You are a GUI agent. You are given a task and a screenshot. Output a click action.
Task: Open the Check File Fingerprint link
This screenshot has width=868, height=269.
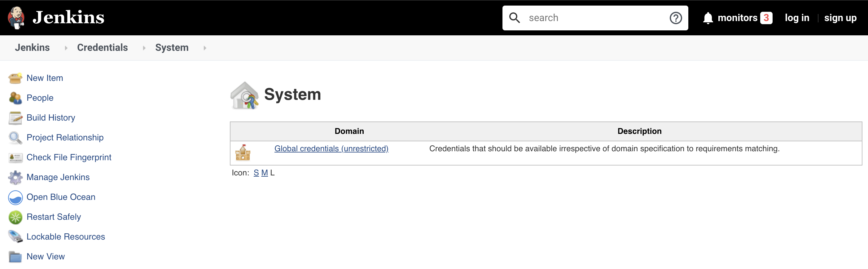coord(69,157)
